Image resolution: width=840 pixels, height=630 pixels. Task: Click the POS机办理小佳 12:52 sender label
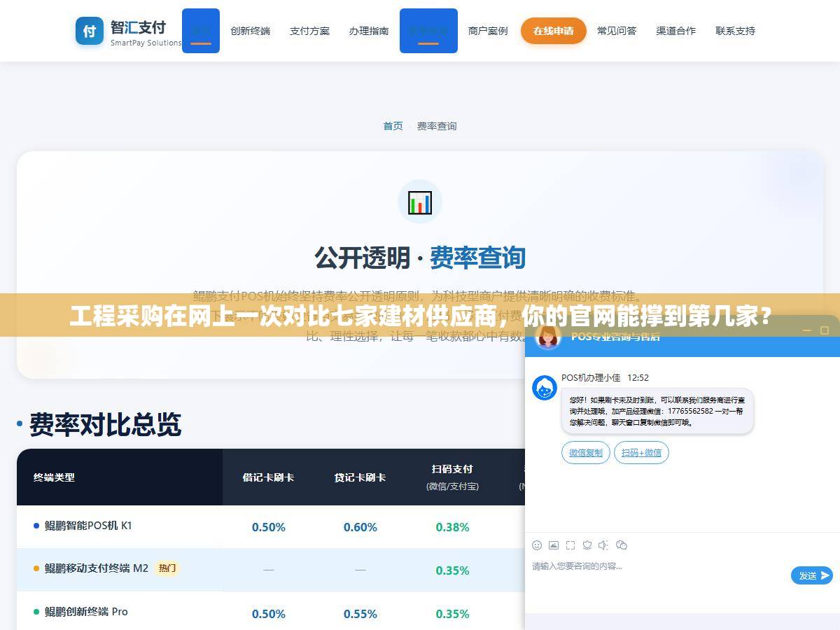tap(605, 378)
